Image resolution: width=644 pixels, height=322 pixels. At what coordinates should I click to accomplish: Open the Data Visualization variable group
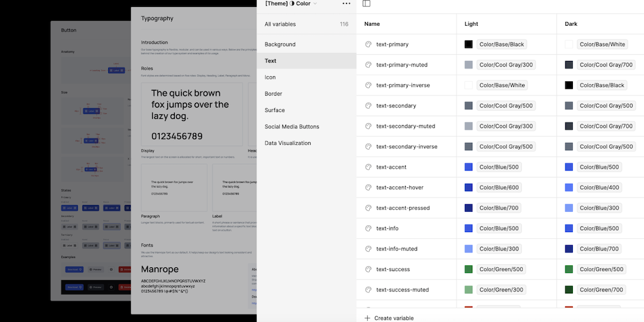click(x=287, y=143)
